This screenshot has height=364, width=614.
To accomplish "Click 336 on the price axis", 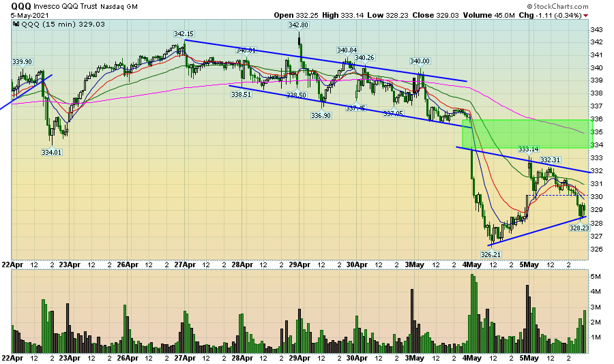I will (596, 119).
